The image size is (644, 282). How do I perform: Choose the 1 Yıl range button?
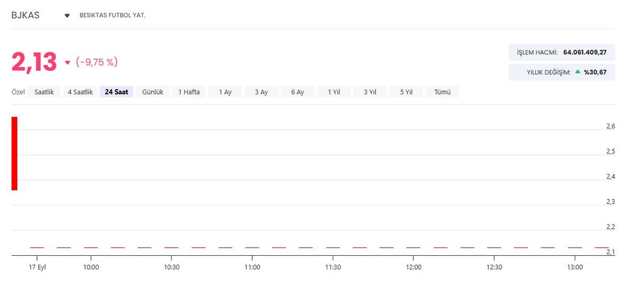334,92
